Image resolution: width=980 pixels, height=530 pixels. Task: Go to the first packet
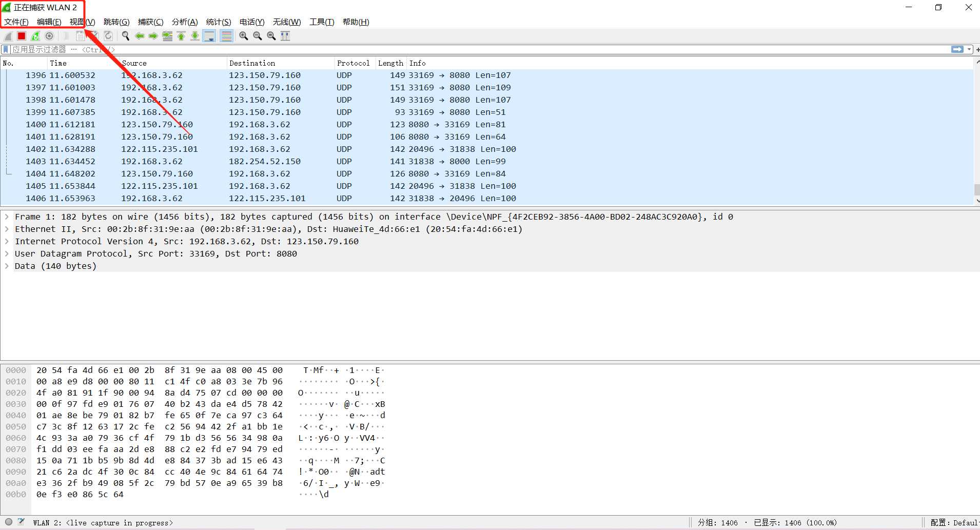[181, 36]
